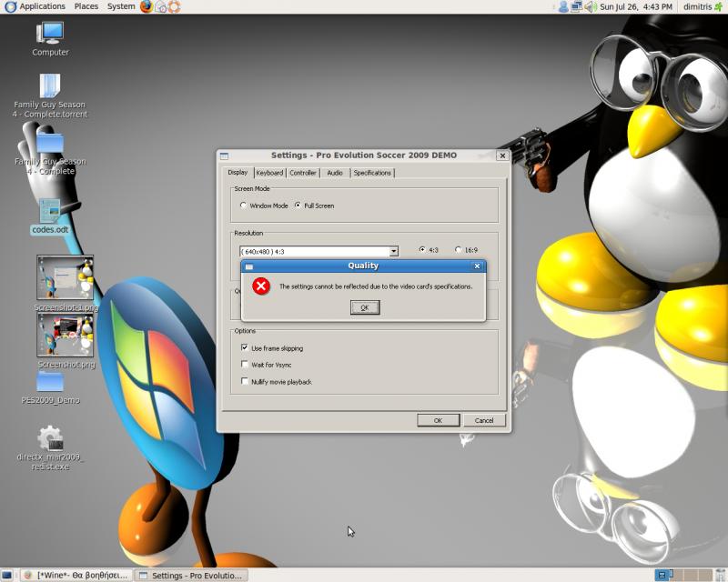728x582 pixels.
Task: Switch to the Controller tab
Action: pos(303,173)
